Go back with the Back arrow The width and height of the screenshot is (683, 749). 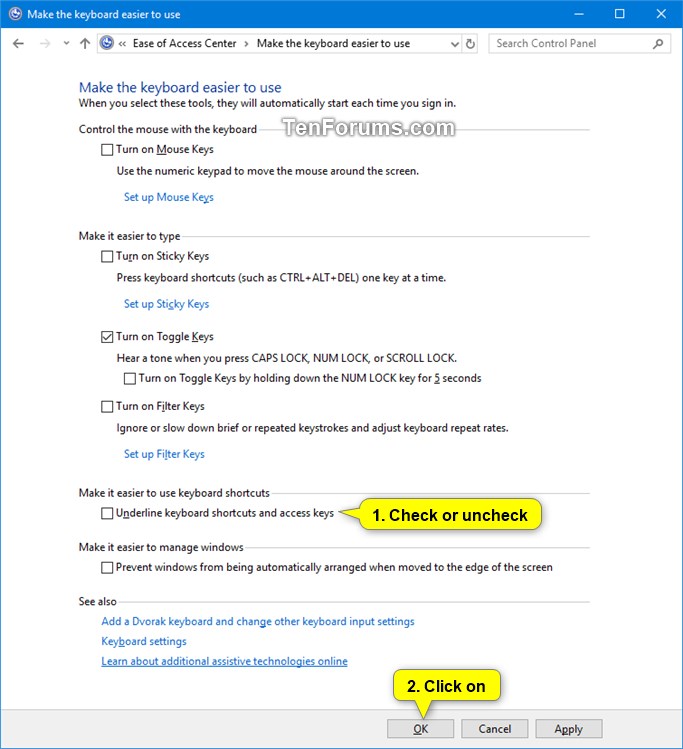click(x=19, y=43)
